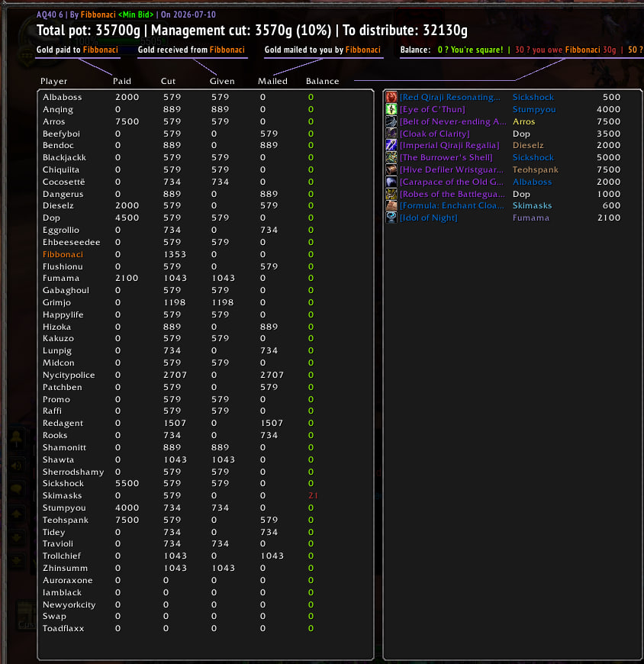Select the Nycitypolice player name

pyautogui.click(x=69, y=376)
